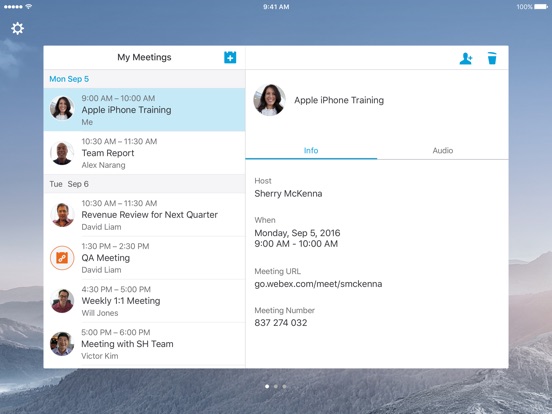Delete the meeting with trash icon
The height and width of the screenshot is (414, 552).
[492, 58]
